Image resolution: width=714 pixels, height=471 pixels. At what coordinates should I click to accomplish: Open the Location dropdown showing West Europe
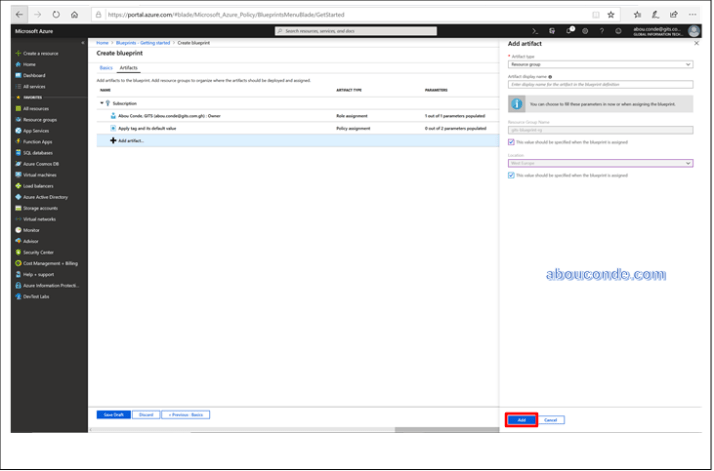point(600,163)
